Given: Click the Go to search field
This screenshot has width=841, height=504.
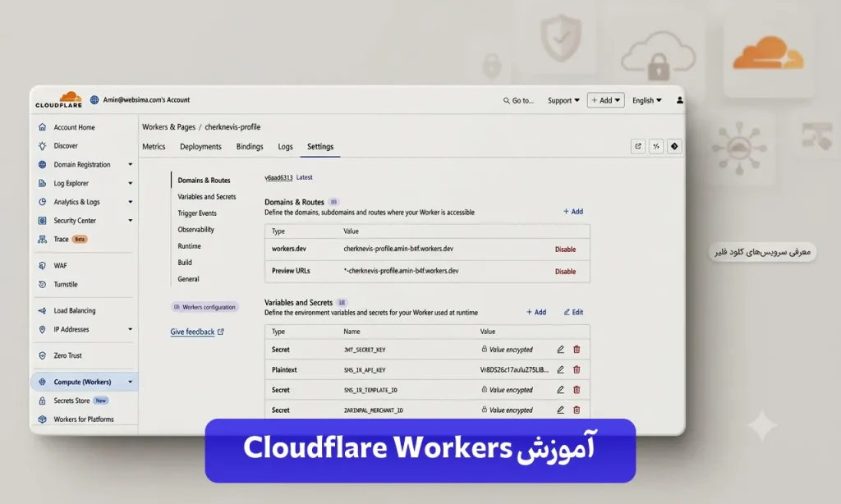Looking at the screenshot, I should (518, 100).
